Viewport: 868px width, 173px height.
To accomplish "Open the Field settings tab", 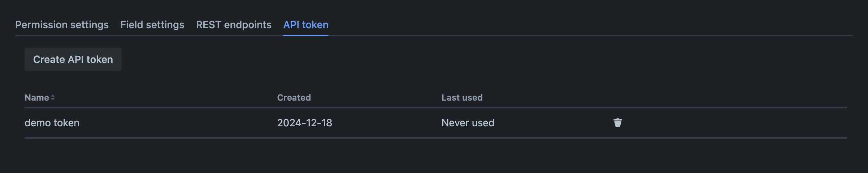I will (x=152, y=25).
